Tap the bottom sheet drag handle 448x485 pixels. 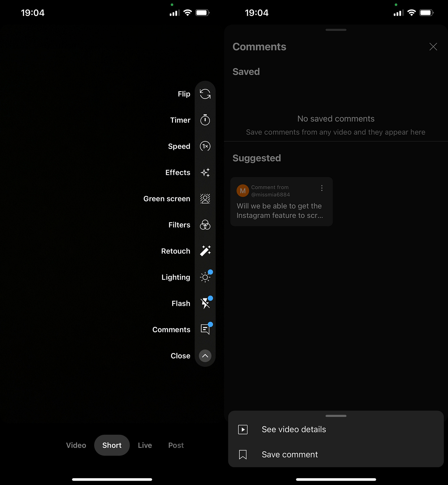336,416
